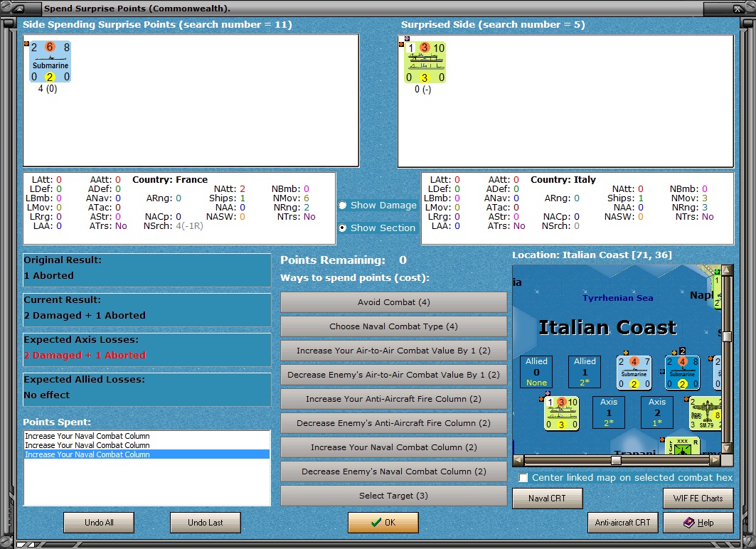
Task: Select the Italian ship counter in Surprised Side panel
Action: pos(425,62)
